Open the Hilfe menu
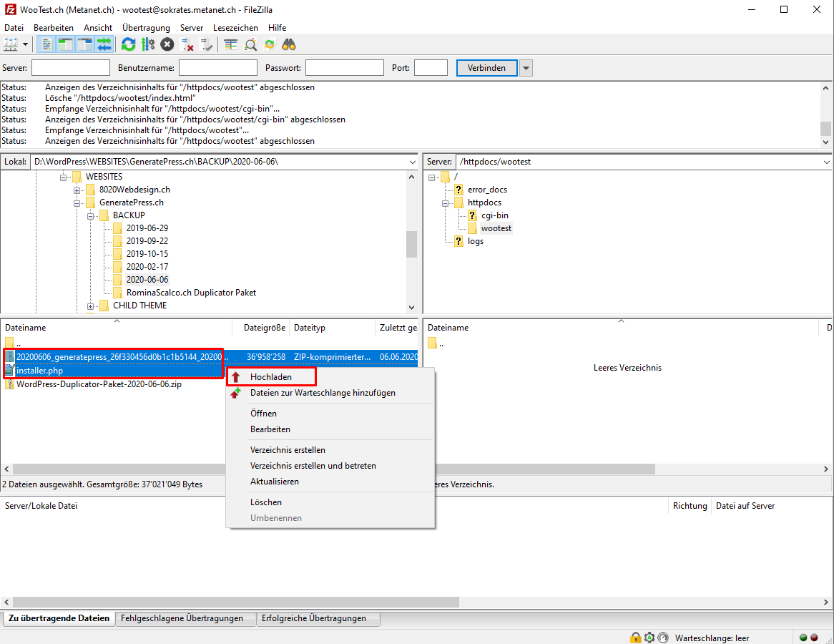 point(277,28)
